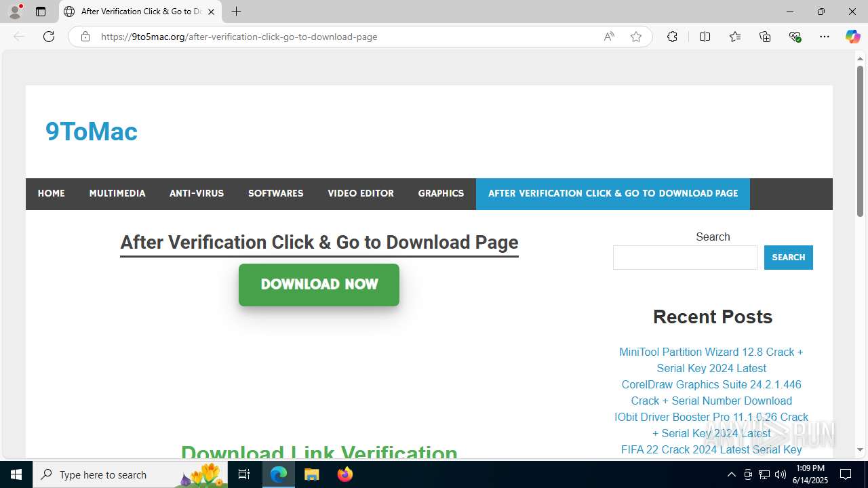Click the browser profile avatar icon
868x488 pixels.
(15, 12)
